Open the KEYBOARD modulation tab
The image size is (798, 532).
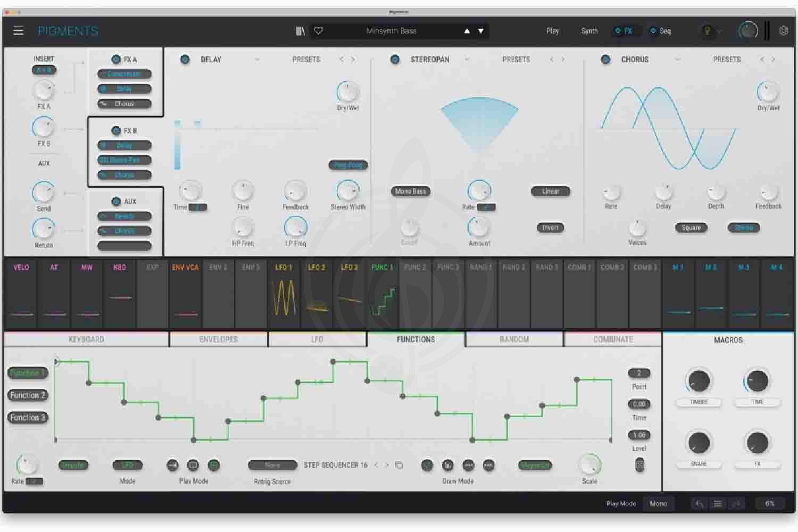86,339
